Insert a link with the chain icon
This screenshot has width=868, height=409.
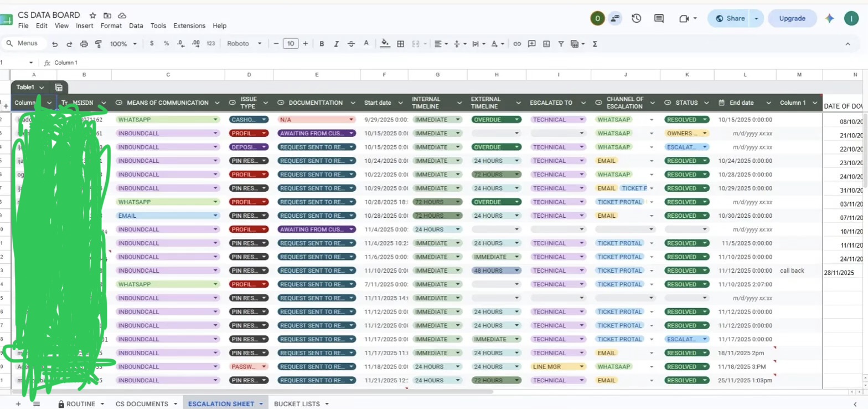517,44
